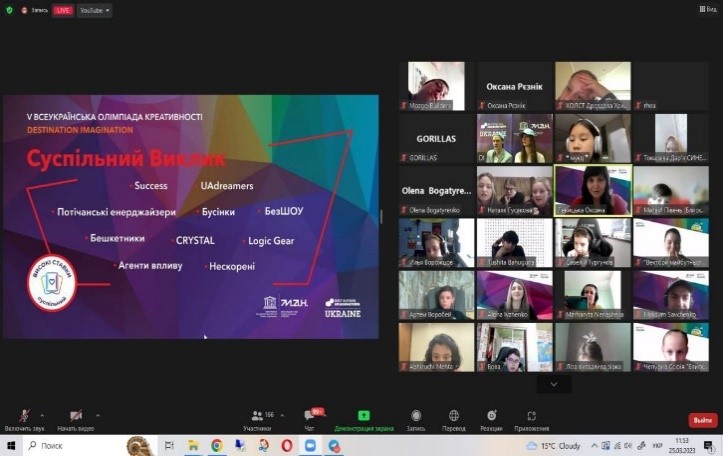This screenshot has width=723, height=456.
Task: Click the green encryption shield icon
Action: click(9, 10)
